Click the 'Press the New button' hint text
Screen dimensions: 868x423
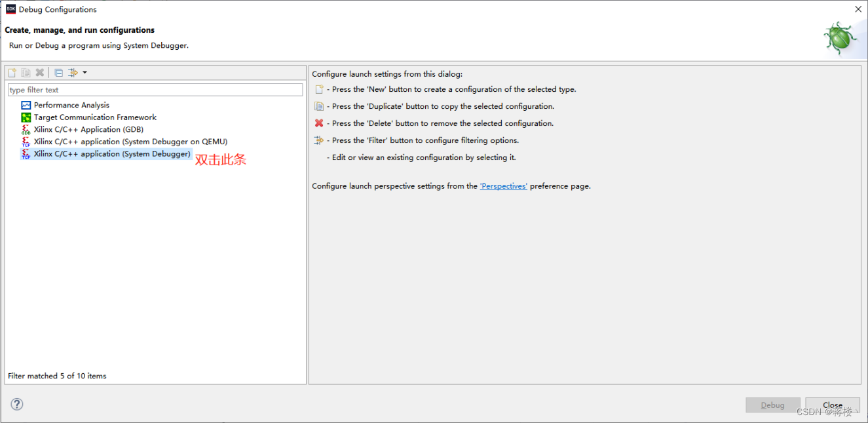tap(451, 89)
